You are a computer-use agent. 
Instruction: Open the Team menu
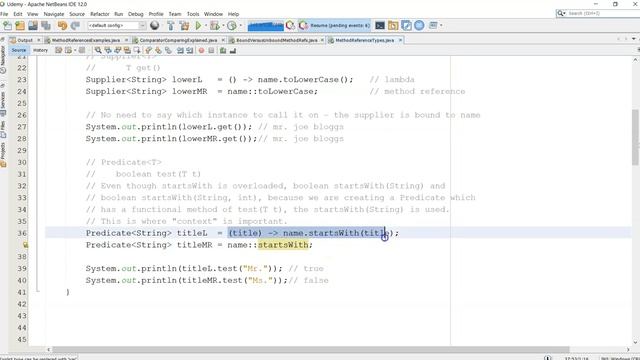click(175, 14)
